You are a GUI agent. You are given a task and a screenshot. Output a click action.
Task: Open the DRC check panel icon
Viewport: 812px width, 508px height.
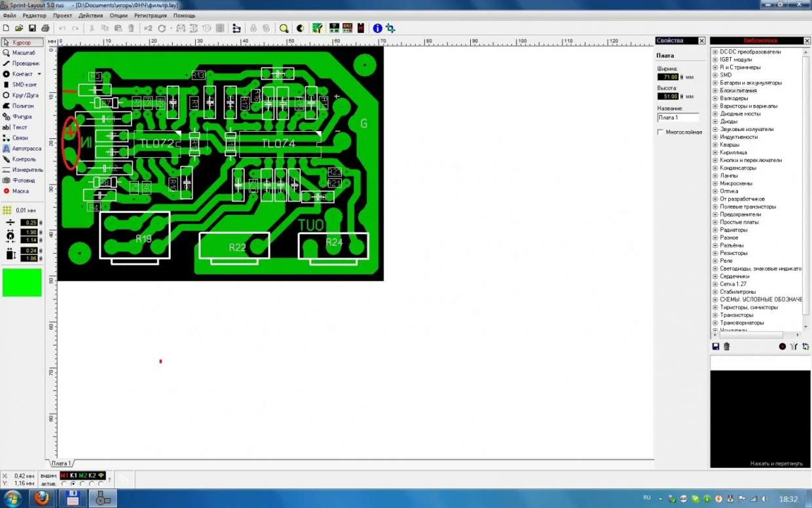(x=348, y=28)
